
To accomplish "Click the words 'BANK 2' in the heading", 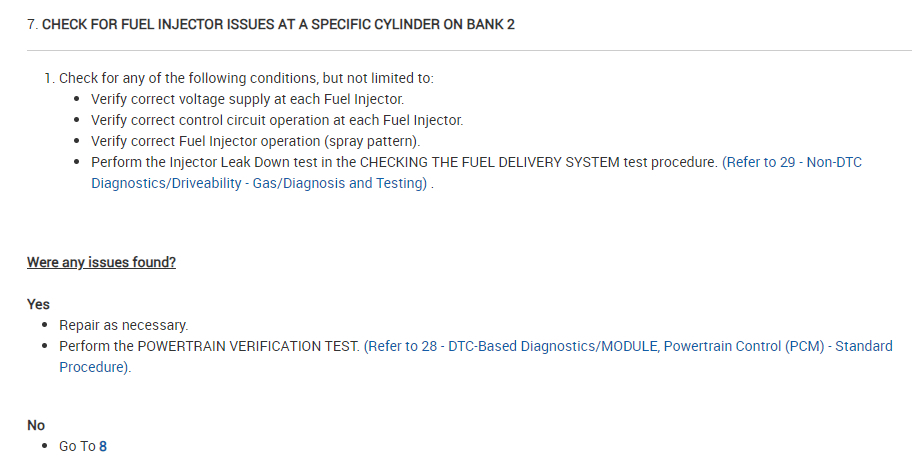I will (x=489, y=24).
